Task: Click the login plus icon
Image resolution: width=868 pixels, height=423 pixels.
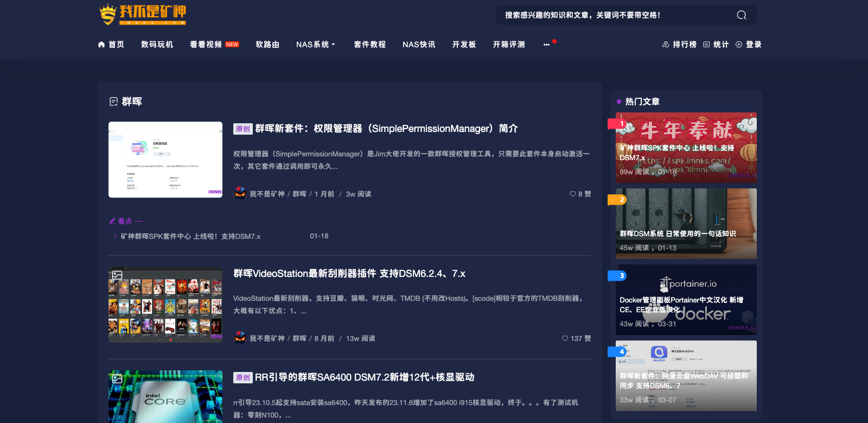Action: tap(739, 45)
